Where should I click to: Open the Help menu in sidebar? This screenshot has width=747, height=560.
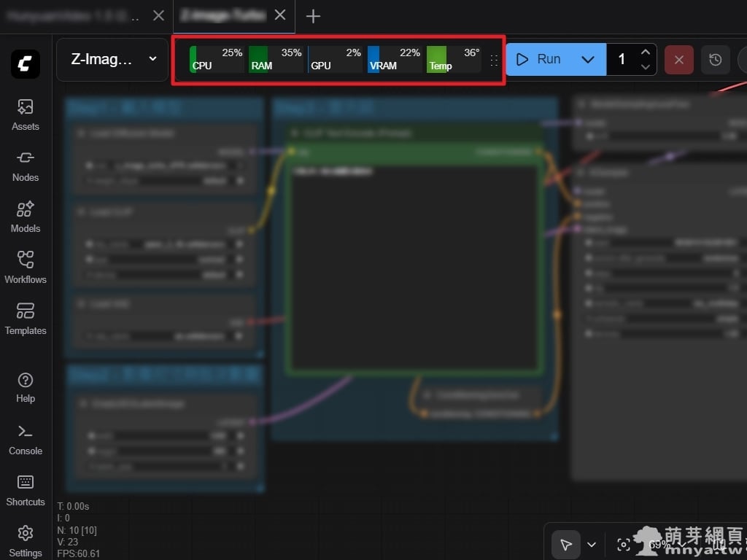26,387
